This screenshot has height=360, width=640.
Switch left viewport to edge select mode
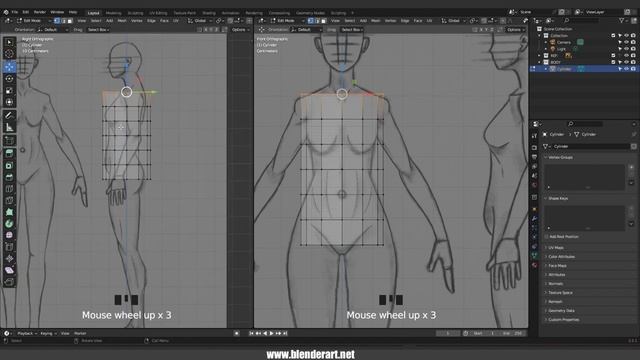[63, 21]
